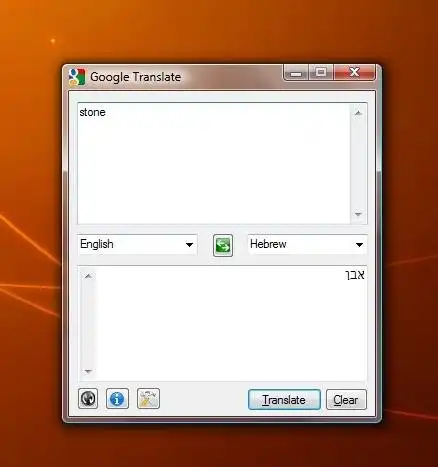The width and height of the screenshot is (438, 467).
Task: Click the output box scrollbar down arrow
Action: point(88,371)
